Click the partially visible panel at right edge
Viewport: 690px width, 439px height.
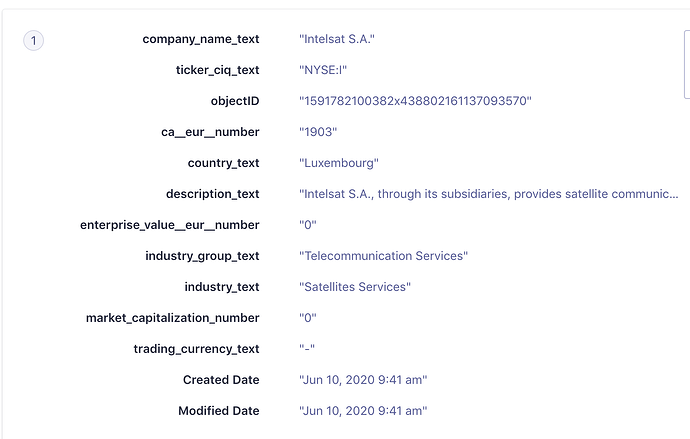click(687, 64)
